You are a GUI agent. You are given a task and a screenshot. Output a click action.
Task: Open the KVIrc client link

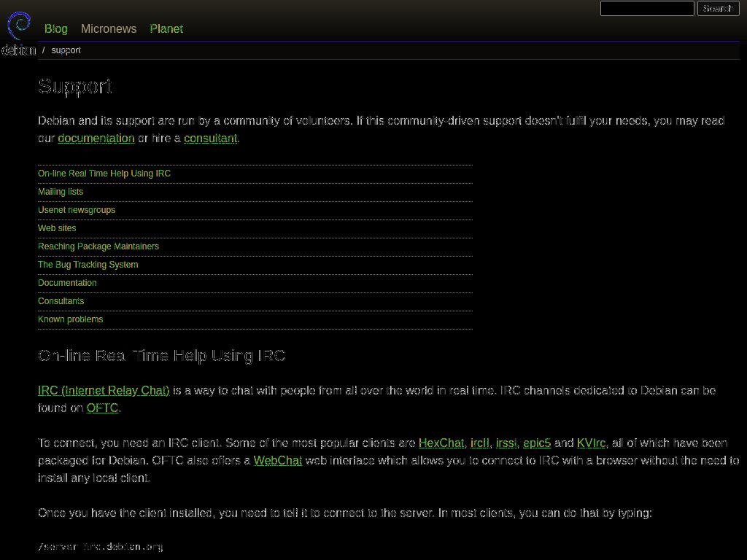pos(591,443)
